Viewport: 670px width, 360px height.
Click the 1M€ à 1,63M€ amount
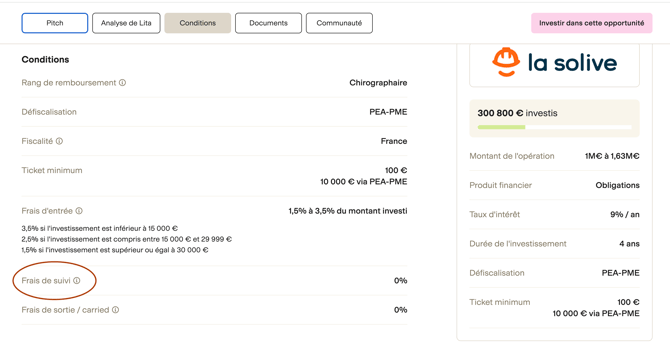(612, 156)
